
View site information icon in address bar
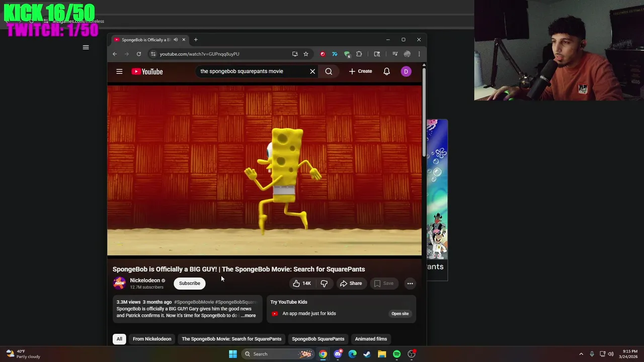coord(153,54)
